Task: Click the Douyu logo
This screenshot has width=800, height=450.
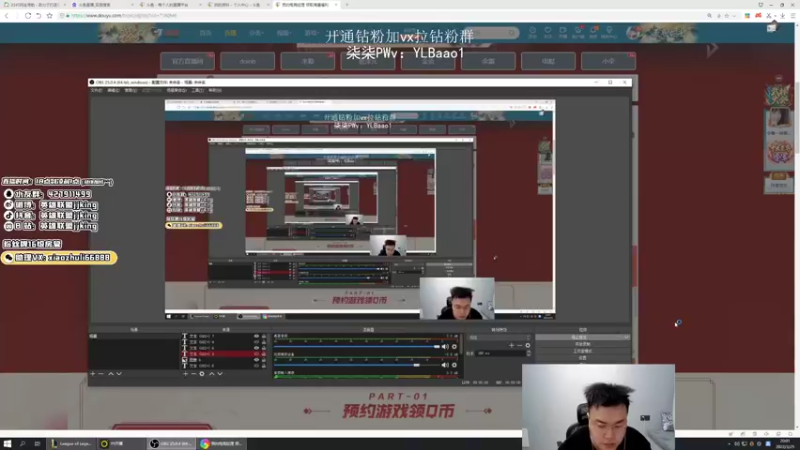Action: coord(167,33)
